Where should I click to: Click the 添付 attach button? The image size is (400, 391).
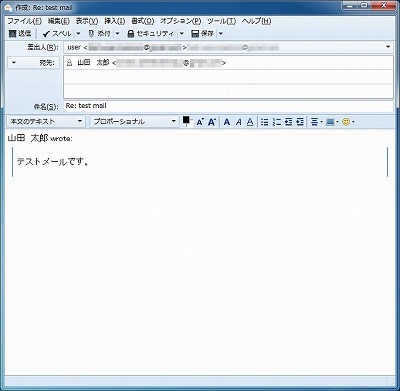click(100, 33)
